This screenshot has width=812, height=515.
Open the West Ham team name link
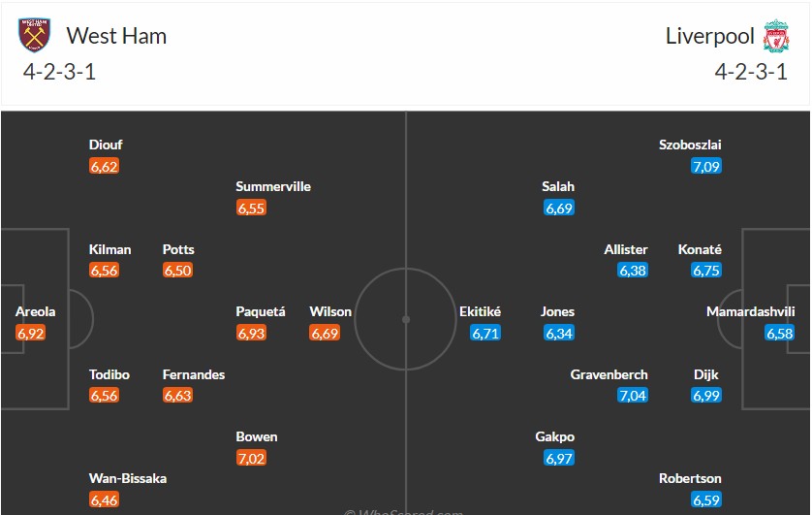click(116, 36)
